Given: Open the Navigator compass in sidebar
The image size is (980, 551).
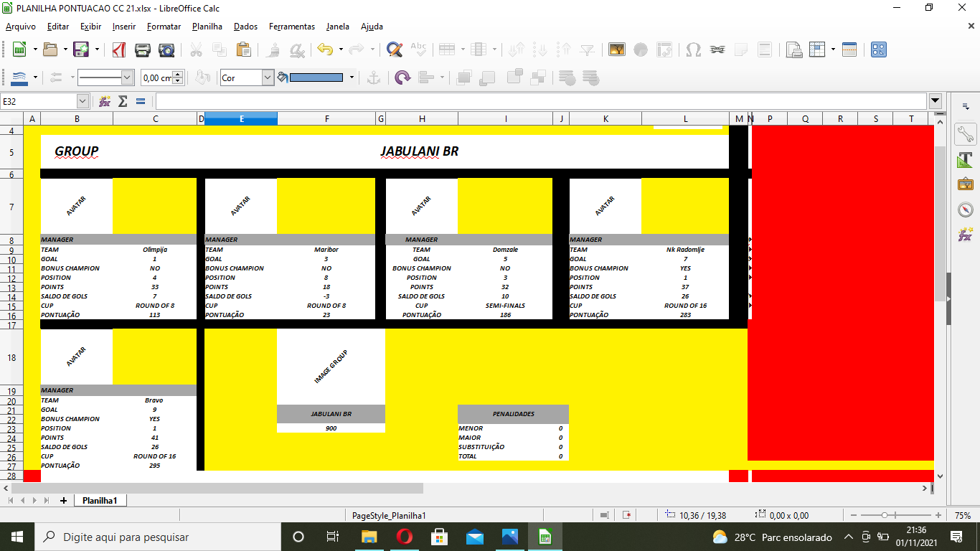Looking at the screenshot, I should 965,209.
